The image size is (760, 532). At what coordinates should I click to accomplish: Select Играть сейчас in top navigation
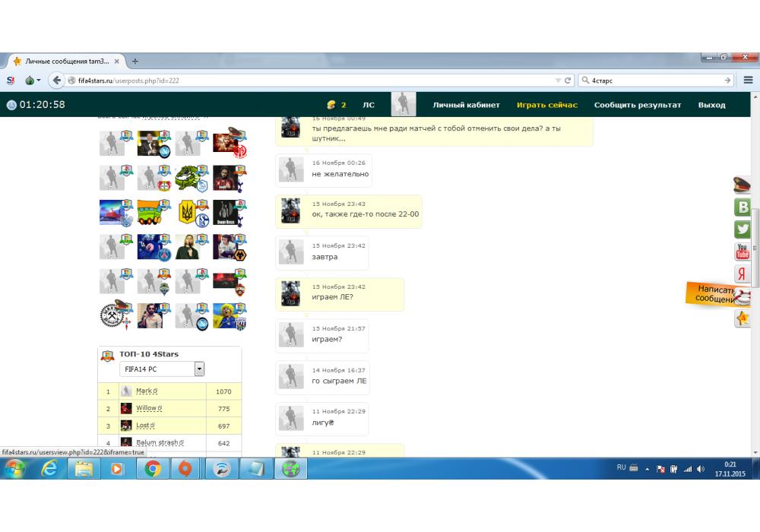[x=547, y=105]
